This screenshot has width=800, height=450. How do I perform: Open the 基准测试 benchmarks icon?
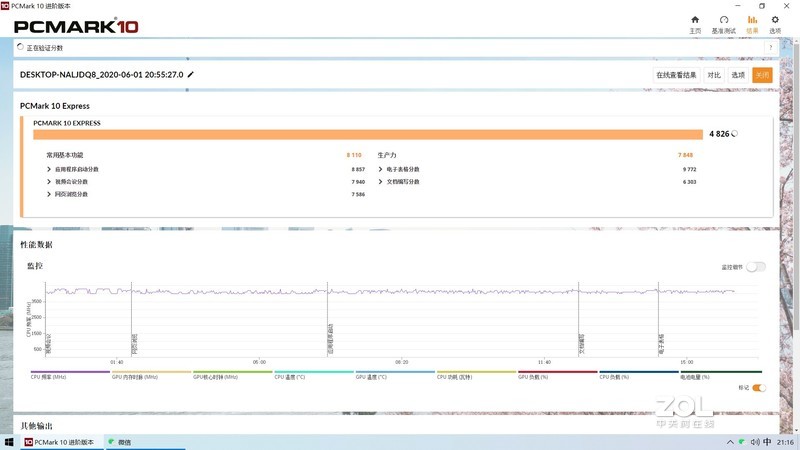click(723, 23)
